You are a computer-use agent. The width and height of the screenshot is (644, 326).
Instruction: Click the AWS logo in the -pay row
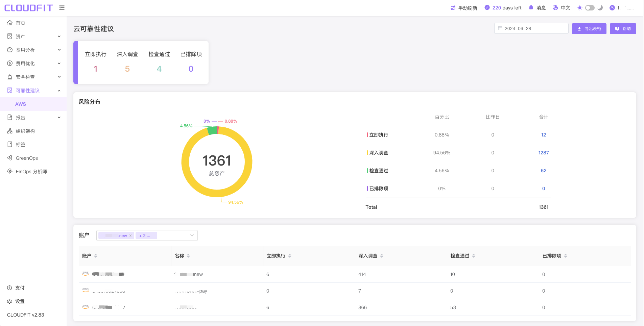[86, 290]
